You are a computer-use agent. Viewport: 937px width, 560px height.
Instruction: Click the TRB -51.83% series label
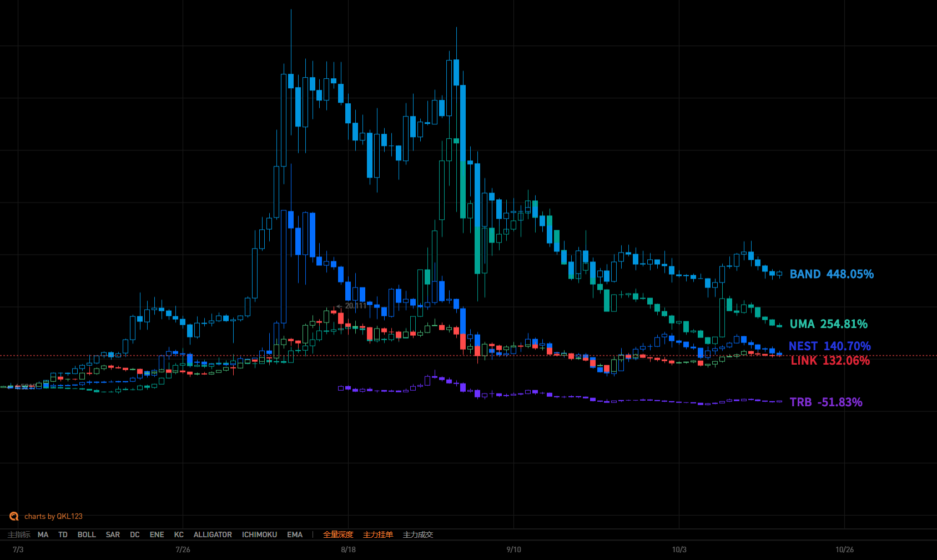point(825,402)
